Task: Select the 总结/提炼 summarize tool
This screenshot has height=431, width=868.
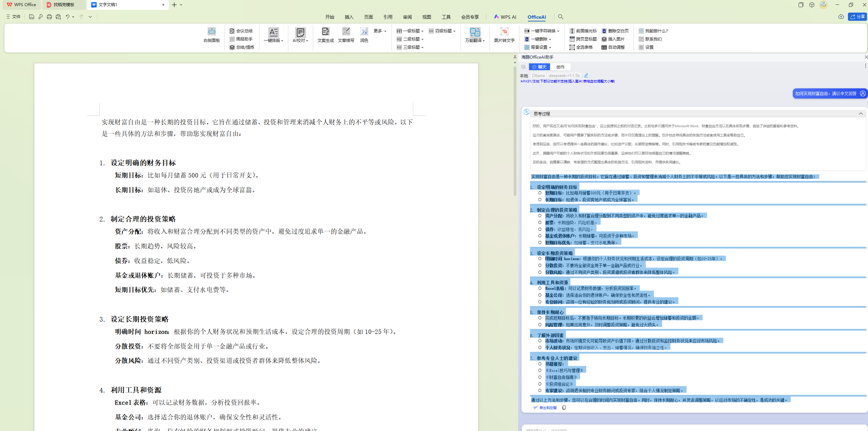Action: (242, 47)
